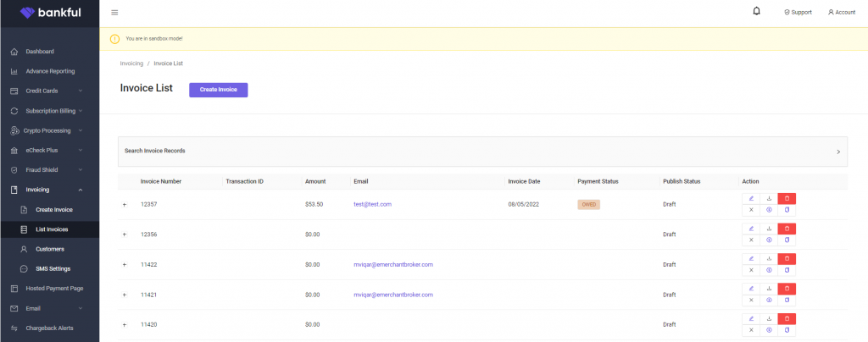
Task: Copy invoice 12356
Action: point(787,240)
